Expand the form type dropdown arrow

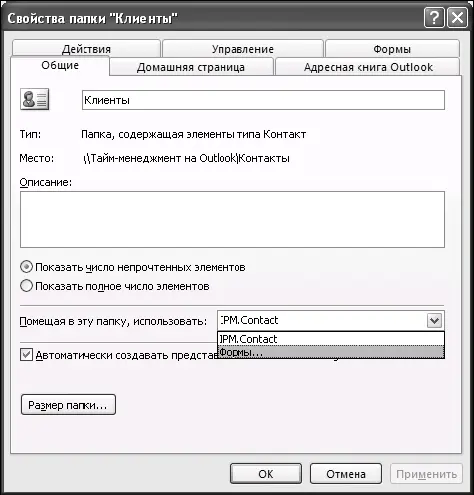(434, 321)
